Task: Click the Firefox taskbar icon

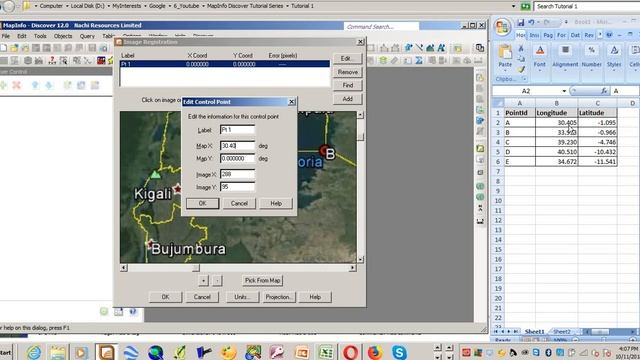Action: click(374, 352)
